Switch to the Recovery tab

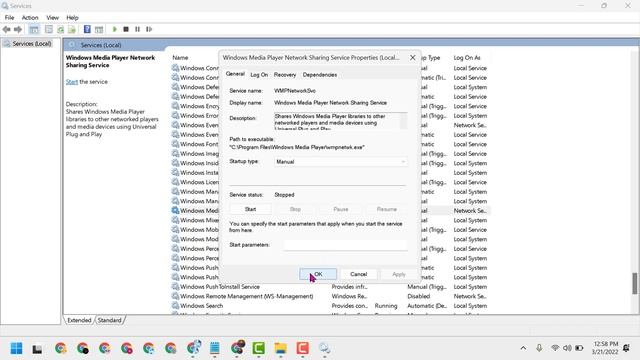point(285,75)
